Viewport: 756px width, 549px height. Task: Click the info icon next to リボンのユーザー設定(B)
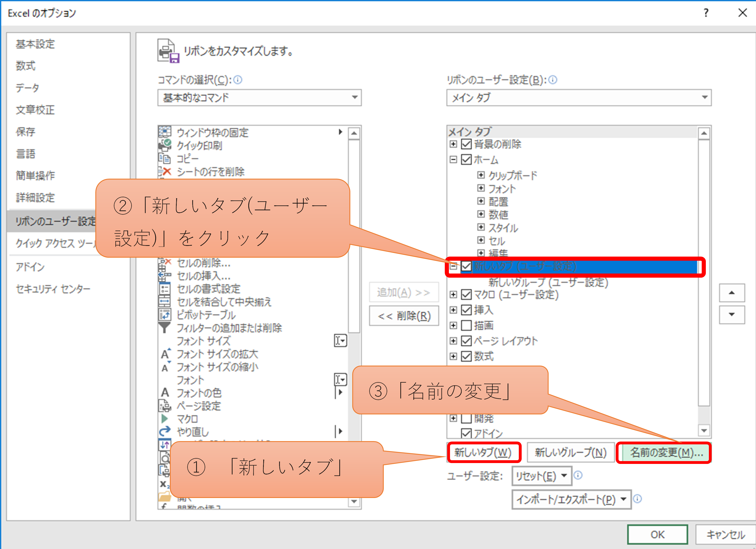point(553,80)
